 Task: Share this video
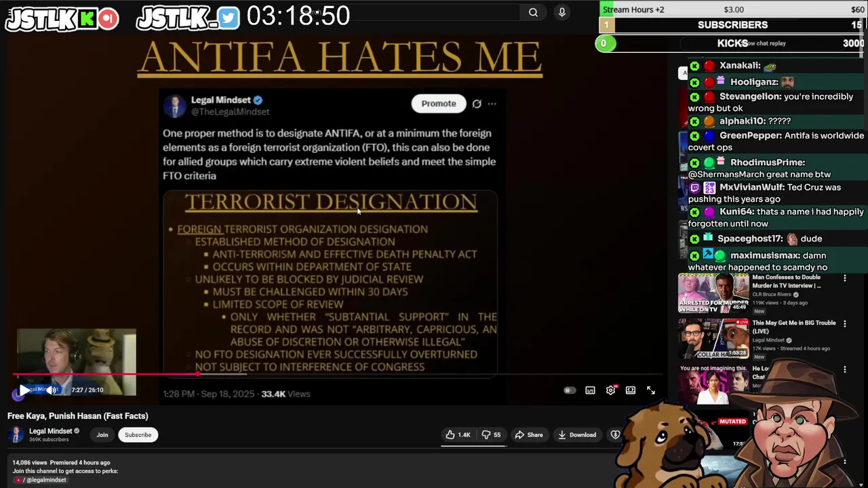click(x=529, y=435)
